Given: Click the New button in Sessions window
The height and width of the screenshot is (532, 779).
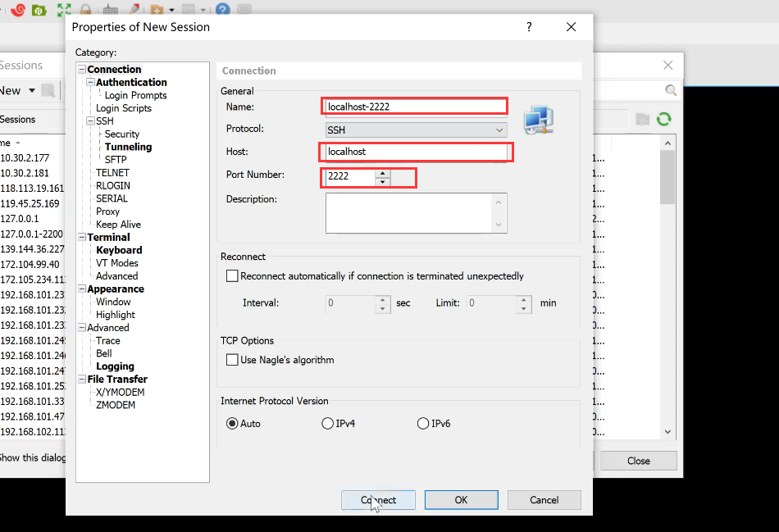Looking at the screenshot, I should coord(11,90).
